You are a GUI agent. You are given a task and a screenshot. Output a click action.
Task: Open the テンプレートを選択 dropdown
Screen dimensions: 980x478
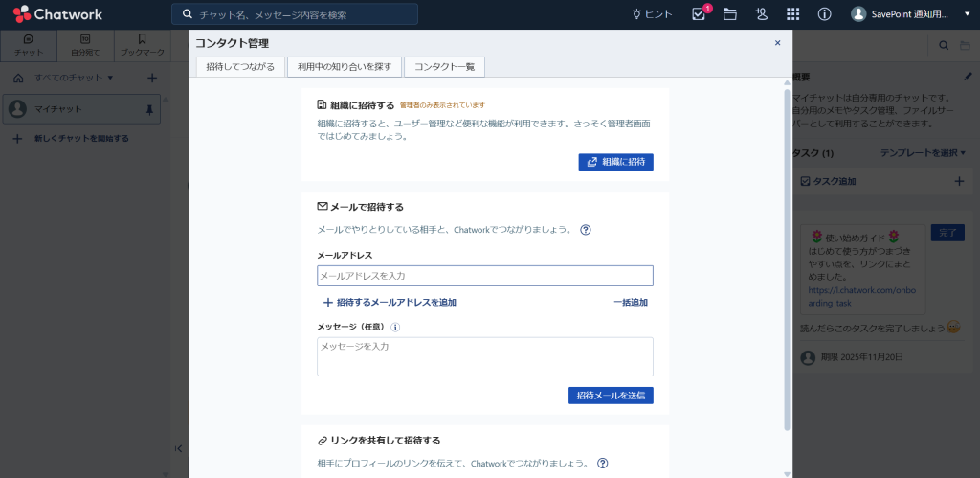click(923, 153)
